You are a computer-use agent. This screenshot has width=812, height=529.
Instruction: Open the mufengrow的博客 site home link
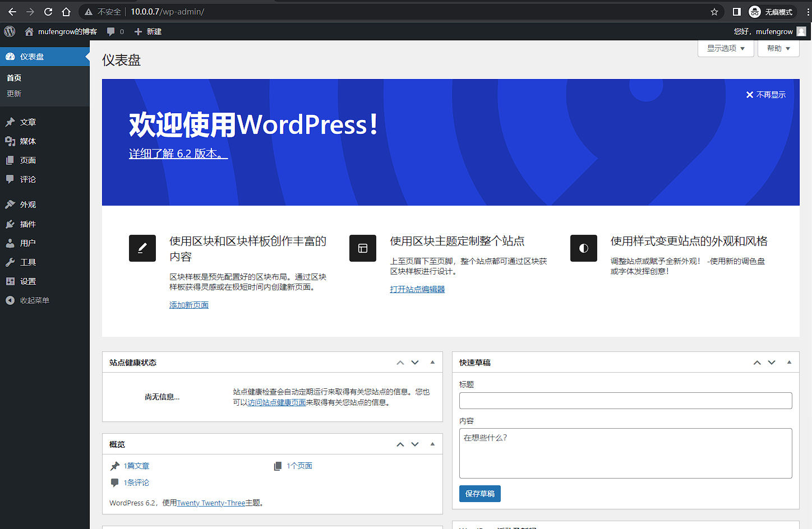tap(61, 31)
